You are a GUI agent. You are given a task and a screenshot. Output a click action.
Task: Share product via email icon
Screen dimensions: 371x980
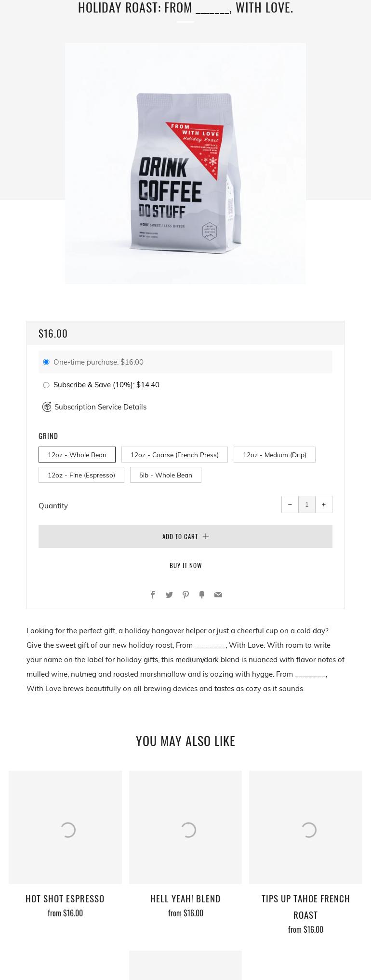218,595
